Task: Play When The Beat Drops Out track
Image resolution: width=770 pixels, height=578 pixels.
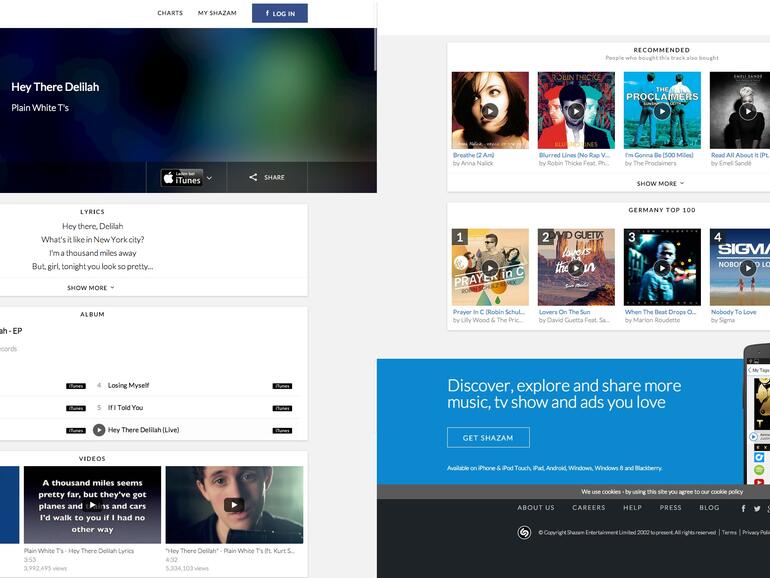Action: [662, 268]
